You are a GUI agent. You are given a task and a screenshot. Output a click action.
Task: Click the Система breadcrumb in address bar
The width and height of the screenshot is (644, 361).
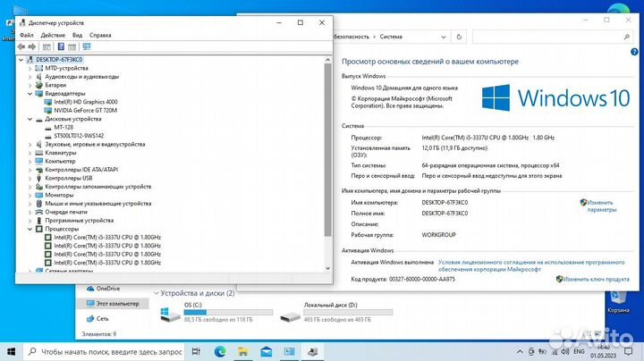[x=391, y=37]
